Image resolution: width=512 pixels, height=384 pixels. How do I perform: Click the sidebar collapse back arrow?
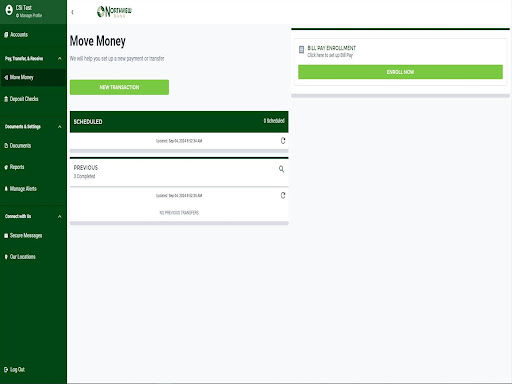tap(72, 12)
